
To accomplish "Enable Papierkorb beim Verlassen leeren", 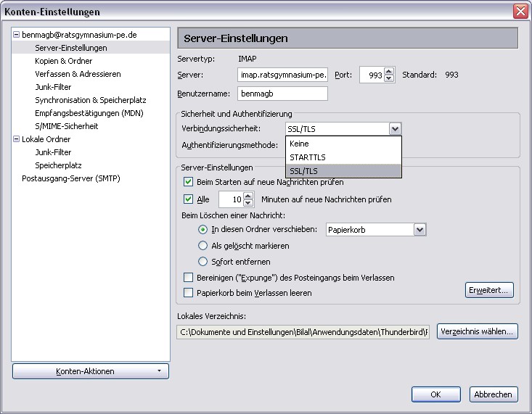I will pos(189,293).
